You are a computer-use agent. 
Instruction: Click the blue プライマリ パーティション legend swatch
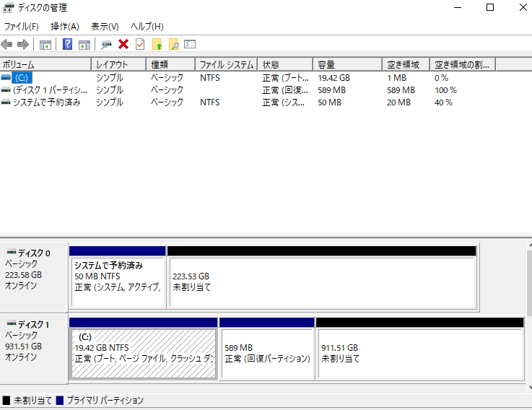60,401
